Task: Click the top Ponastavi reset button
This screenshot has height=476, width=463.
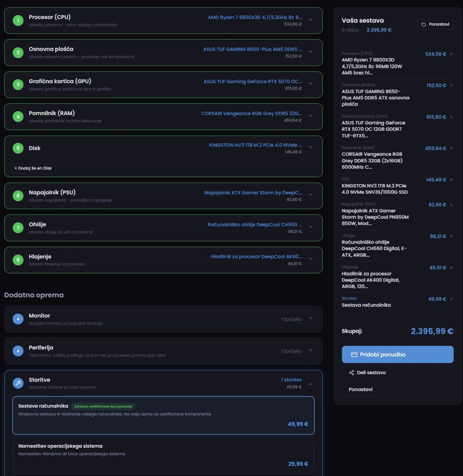Action: [x=435, y=24]
